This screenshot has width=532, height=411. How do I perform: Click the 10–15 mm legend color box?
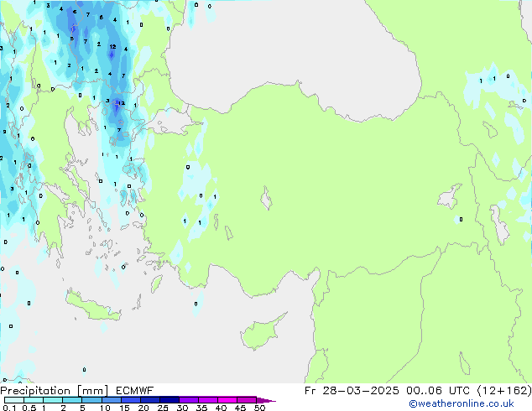(x=112, y=400)
